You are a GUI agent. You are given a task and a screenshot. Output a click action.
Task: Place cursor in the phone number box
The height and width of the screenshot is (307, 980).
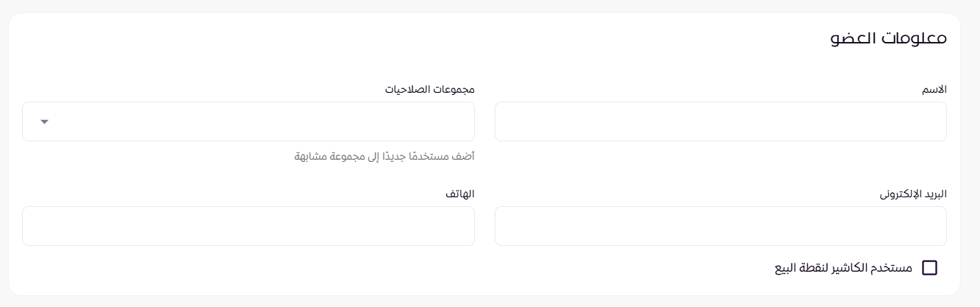[x=248, y=226]
